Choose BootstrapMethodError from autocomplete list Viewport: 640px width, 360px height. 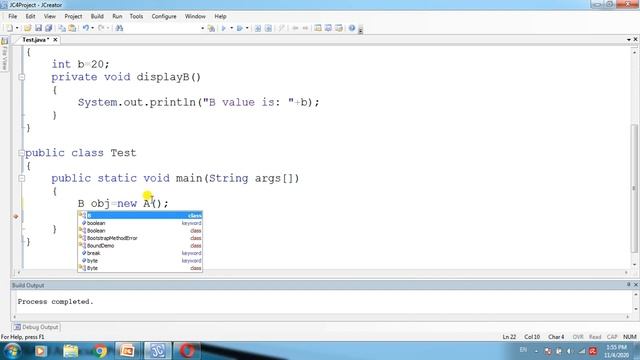click(140, 238)
